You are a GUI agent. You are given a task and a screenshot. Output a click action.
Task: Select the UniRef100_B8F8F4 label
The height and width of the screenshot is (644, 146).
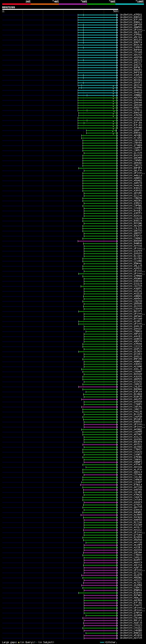(x=131, y=168)
